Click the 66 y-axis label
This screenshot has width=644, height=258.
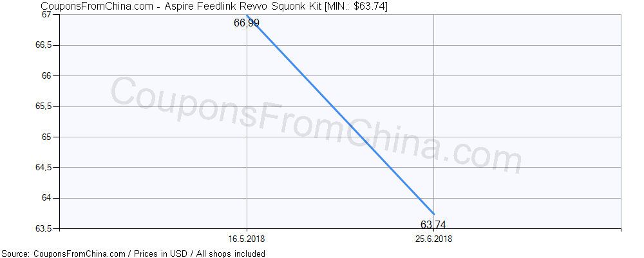[x=47, y=76]
